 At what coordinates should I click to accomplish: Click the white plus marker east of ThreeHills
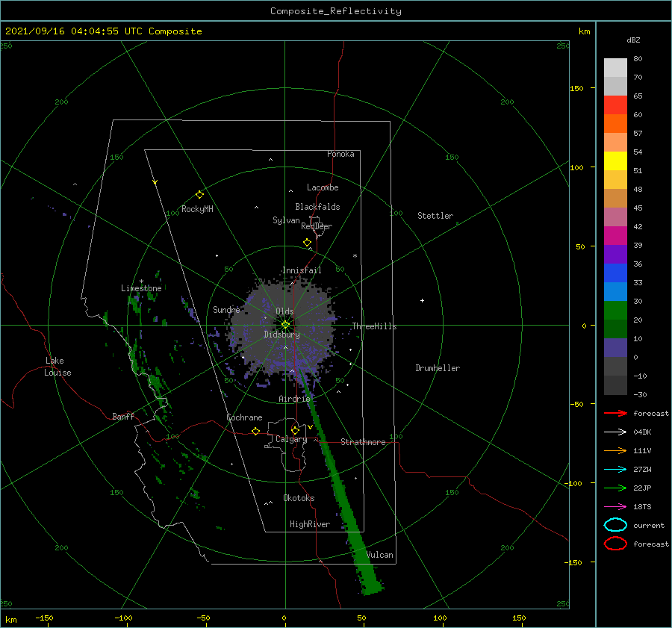tap(422, 300)
